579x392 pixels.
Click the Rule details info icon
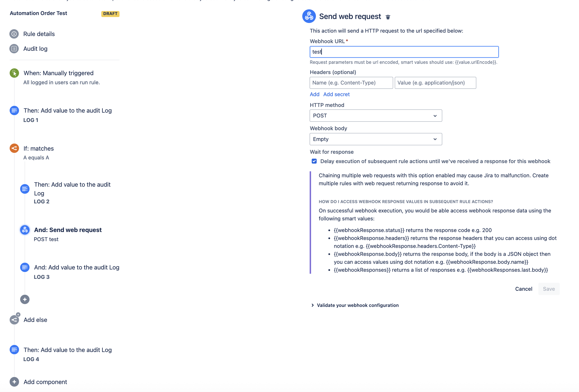pyautogui.click(x=14, y=34)
